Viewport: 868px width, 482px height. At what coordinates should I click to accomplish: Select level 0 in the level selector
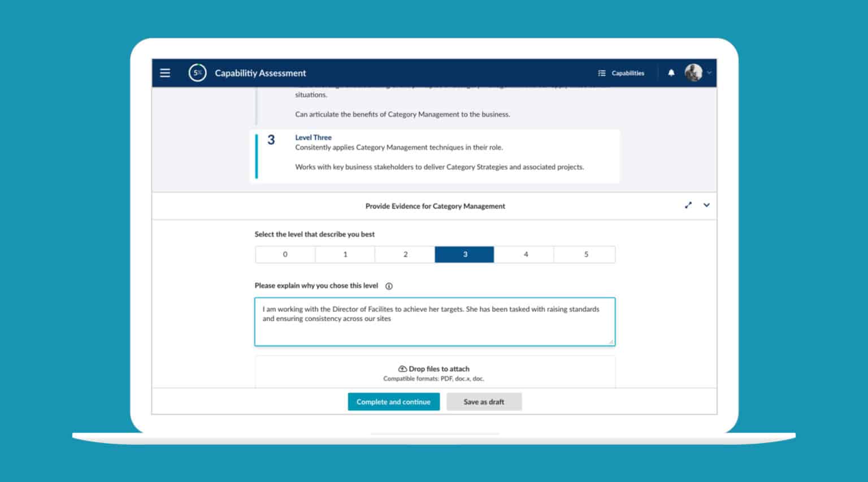[285, 254]
